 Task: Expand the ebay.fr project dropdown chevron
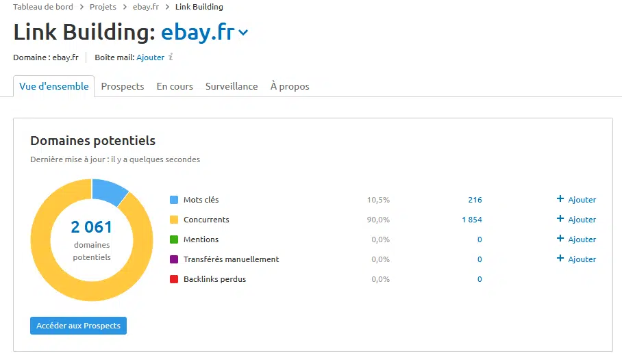244,33
